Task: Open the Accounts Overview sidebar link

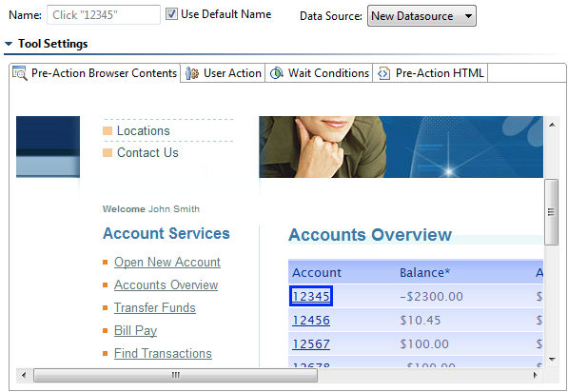Action: coord(166,284)
